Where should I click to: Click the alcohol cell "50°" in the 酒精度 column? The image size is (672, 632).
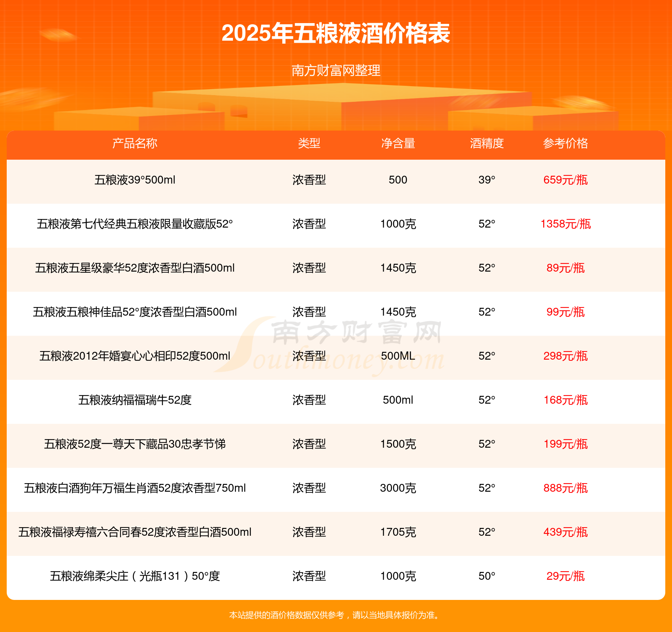click(487, 576)
